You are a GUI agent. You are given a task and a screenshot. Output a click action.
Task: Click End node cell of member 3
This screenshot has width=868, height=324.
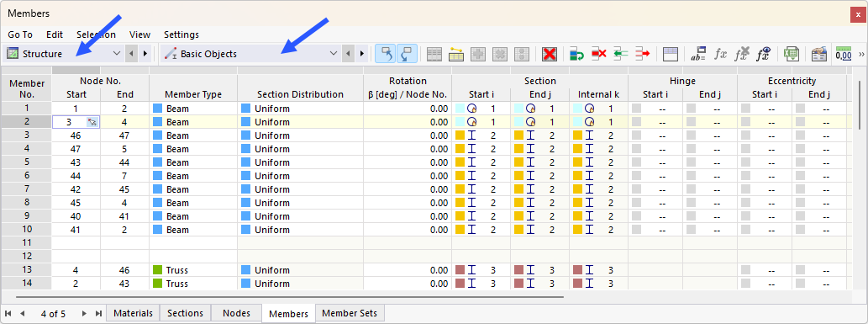pyautogui.click(x=124, y=135)
